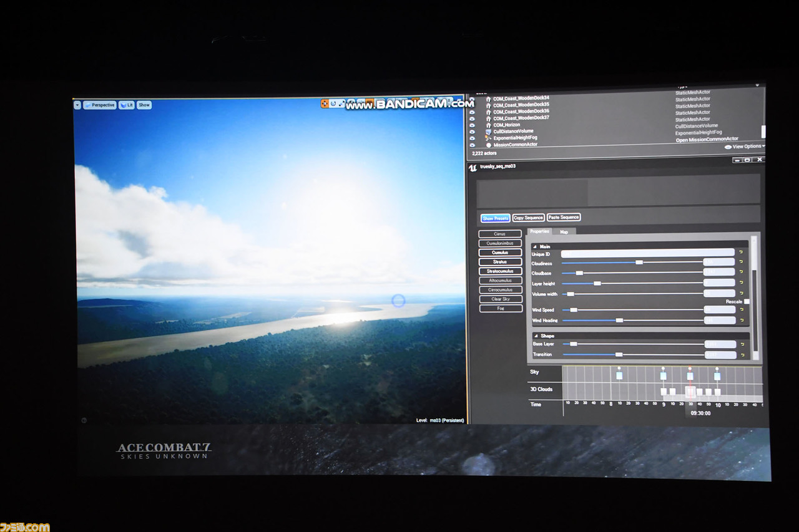
Task: Open the Show flags dropdown
Action: [144, 105]
